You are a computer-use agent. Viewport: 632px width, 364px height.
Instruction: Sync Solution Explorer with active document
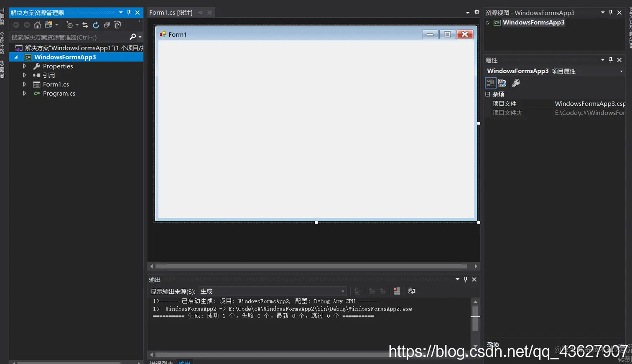point(85,25)
